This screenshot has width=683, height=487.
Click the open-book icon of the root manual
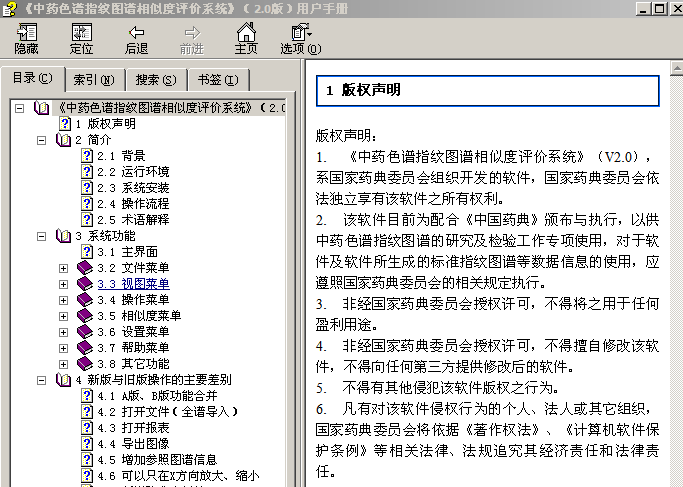41,108
